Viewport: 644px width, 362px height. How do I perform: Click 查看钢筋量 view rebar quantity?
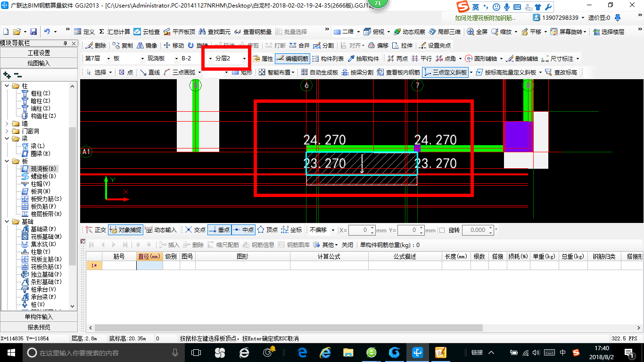tap(253, 32)
